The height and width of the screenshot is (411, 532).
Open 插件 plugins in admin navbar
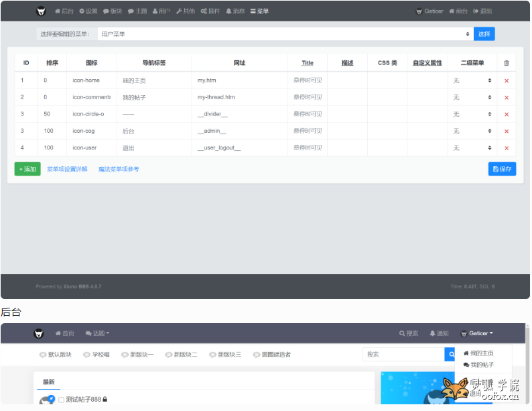pos(210,11)
